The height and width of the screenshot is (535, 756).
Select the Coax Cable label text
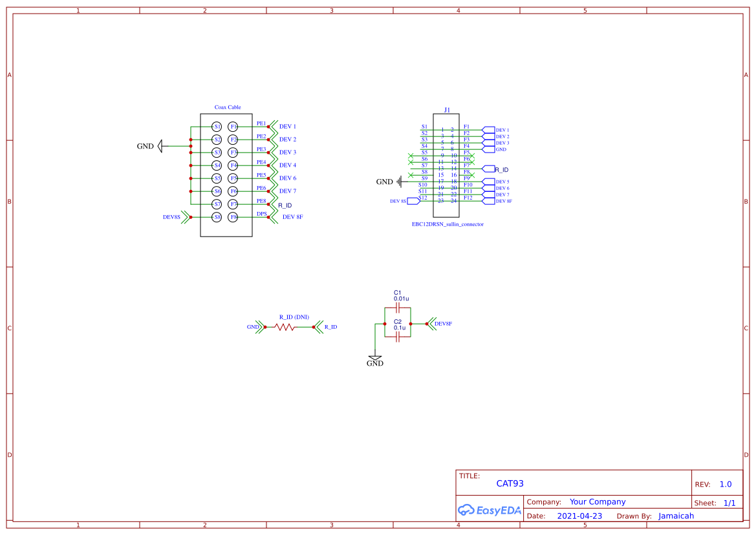click(227, 107)
